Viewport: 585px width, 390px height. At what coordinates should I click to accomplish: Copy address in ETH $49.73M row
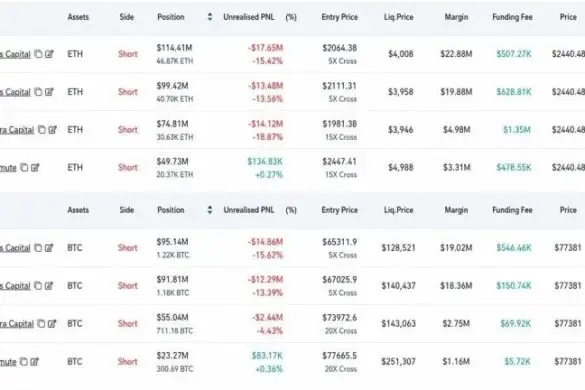(x=24, y=168)
